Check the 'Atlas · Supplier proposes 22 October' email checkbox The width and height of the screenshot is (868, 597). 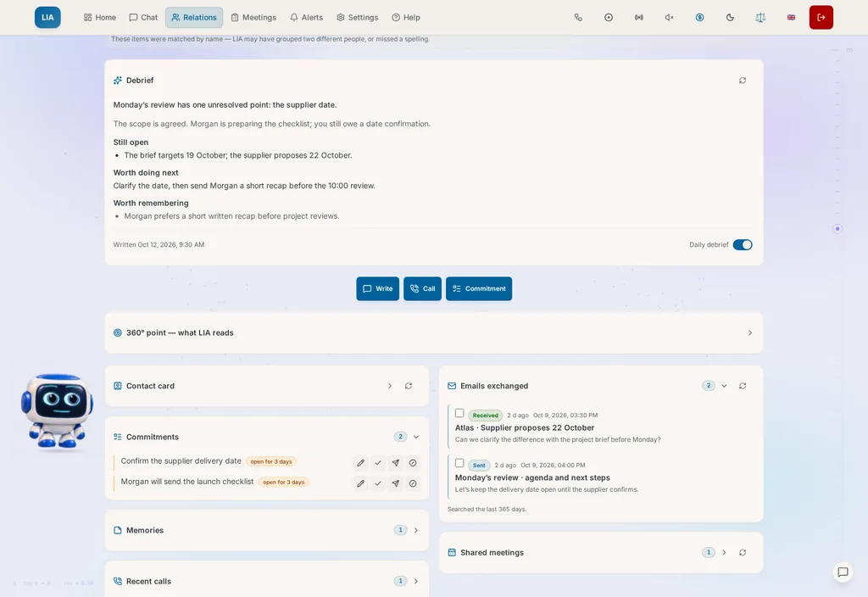[459, 413]
